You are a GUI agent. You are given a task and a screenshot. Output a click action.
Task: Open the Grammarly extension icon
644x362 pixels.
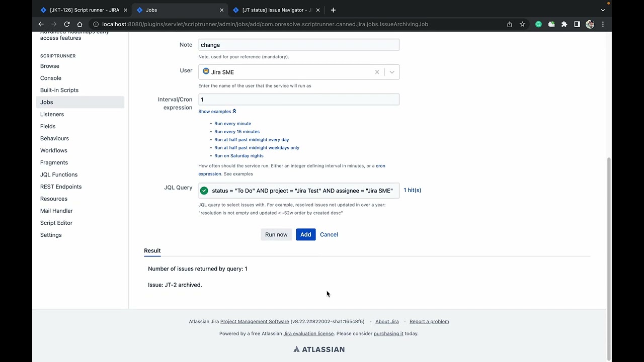point(538,24)
